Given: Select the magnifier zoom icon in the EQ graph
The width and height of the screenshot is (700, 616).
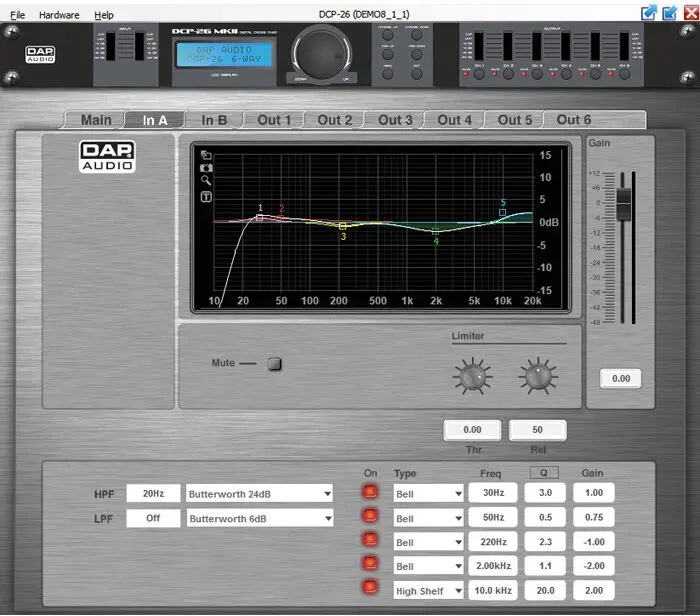Looking at the screenshot, I should pyautogui.click(x=206, y=180).
